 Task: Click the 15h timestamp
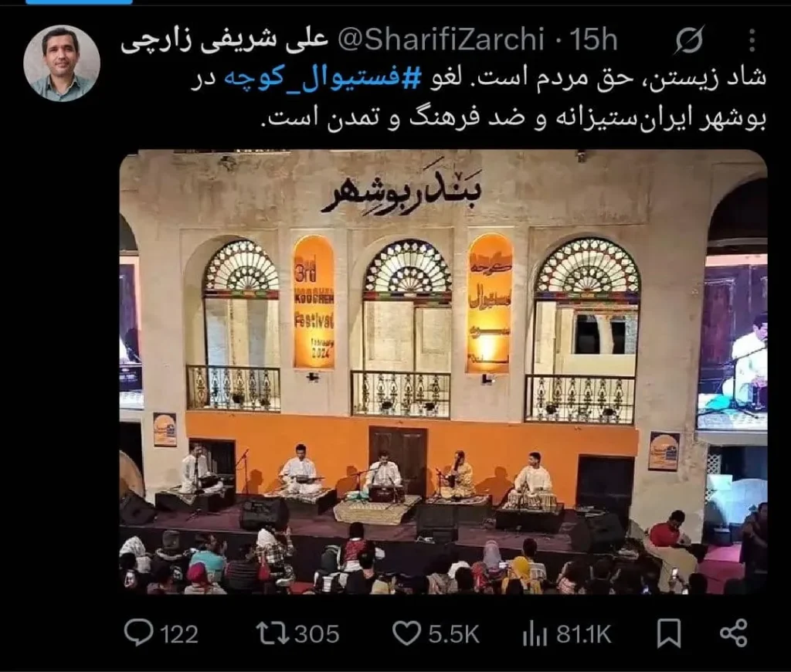pos(594,39)
